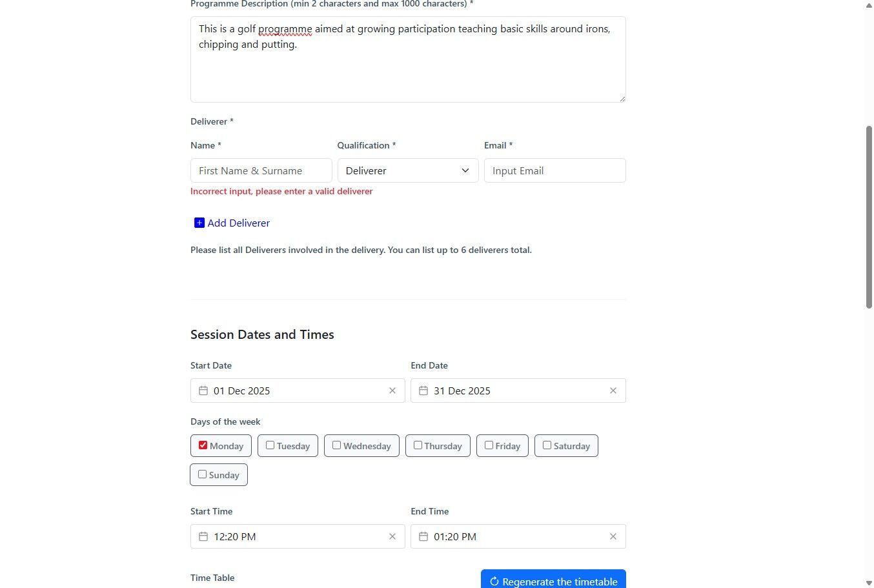874x588 pixels.
Task: Clear the End Date field
Action: [x=613, y=390]
